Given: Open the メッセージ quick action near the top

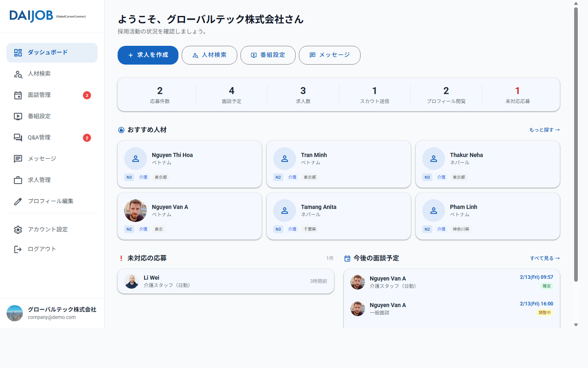Looking at the screenshot, I should point(330,55).
